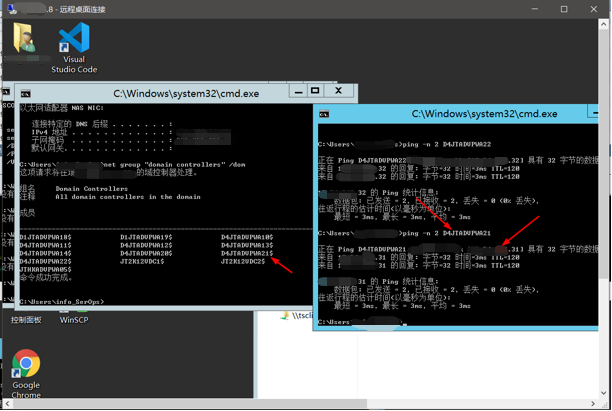Click down arrow of remote desktop vertical scrollbar
The height and width of the screenshot is (411, 612).
pos(605,394)
